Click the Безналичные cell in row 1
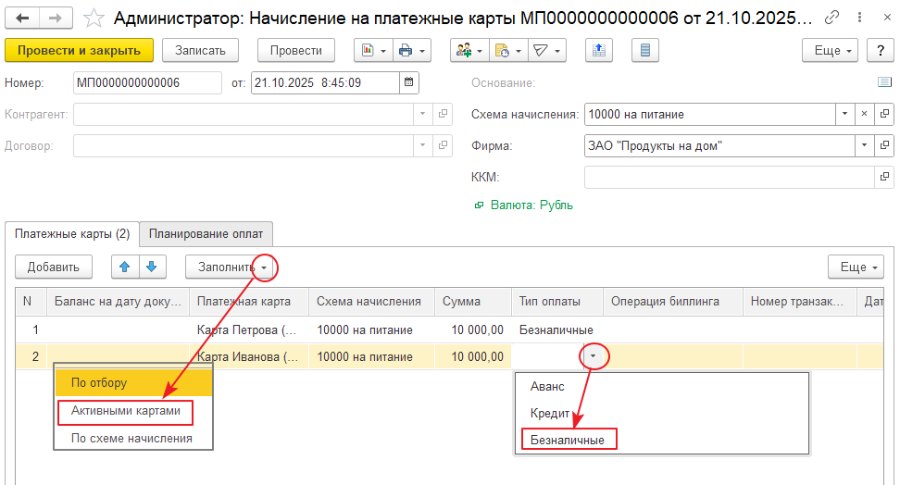Image resolution: width=900 pixels, height=485 pixels. [x=557, y=330]
